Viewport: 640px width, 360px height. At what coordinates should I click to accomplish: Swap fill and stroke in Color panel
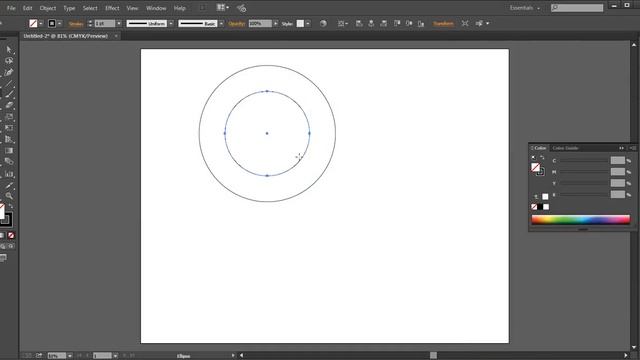pyautogui.click(x=542, y=158)
